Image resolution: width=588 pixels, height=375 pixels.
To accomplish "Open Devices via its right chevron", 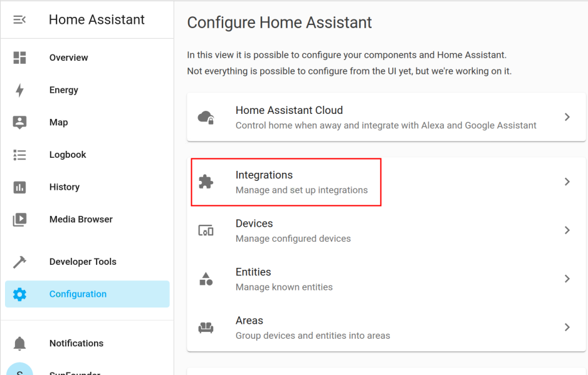I will pos(567,230).
